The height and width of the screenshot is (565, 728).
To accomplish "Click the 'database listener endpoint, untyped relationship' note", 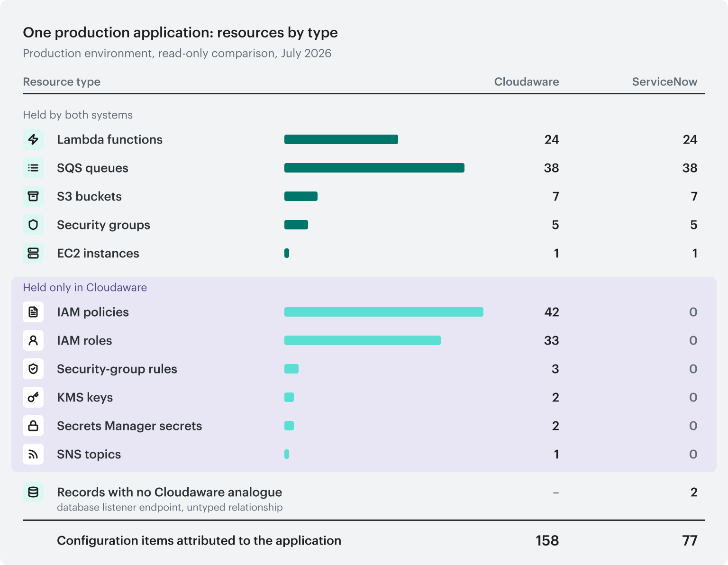I will 170,507.
